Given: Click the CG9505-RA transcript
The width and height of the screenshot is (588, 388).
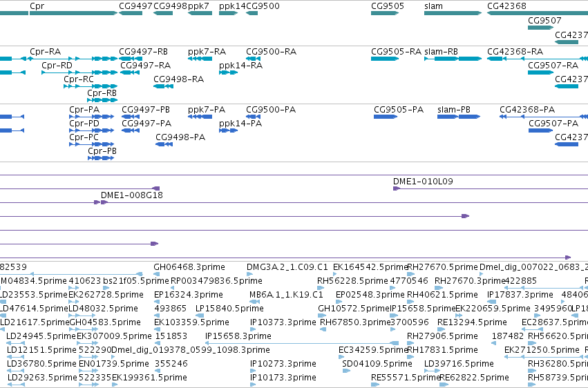Looking at the screenshot, I should [x=385, y=59].
